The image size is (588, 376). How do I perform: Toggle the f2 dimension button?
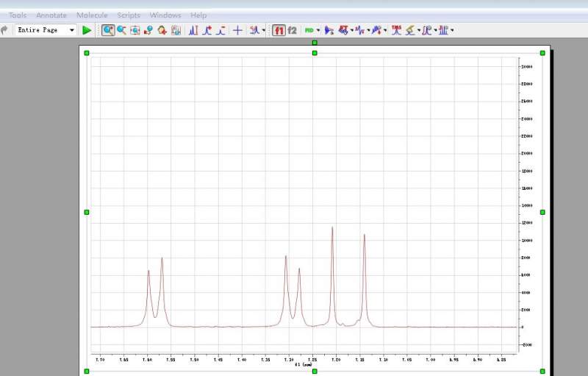[x=293, y=30]
